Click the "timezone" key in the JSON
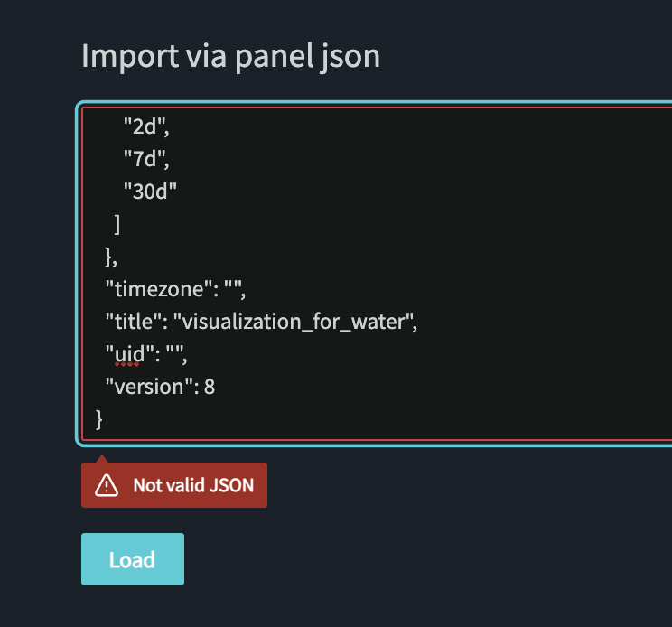This screenshot has width=672, height=627. (x=157, y=289)
